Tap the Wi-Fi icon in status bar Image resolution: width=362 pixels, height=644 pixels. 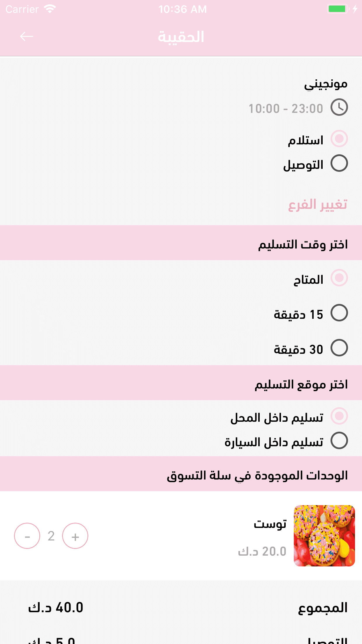50,9
